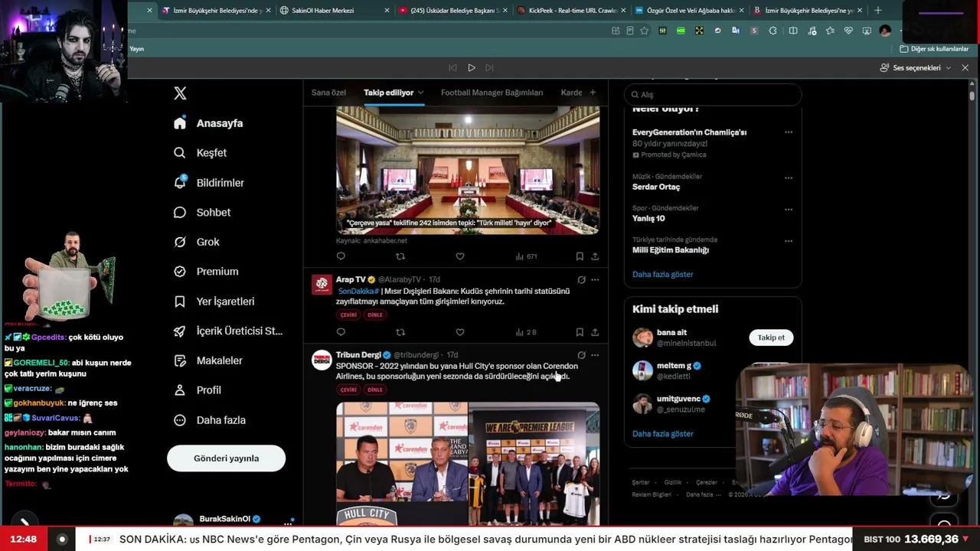Switch to KickPeek browser tab

571,11
